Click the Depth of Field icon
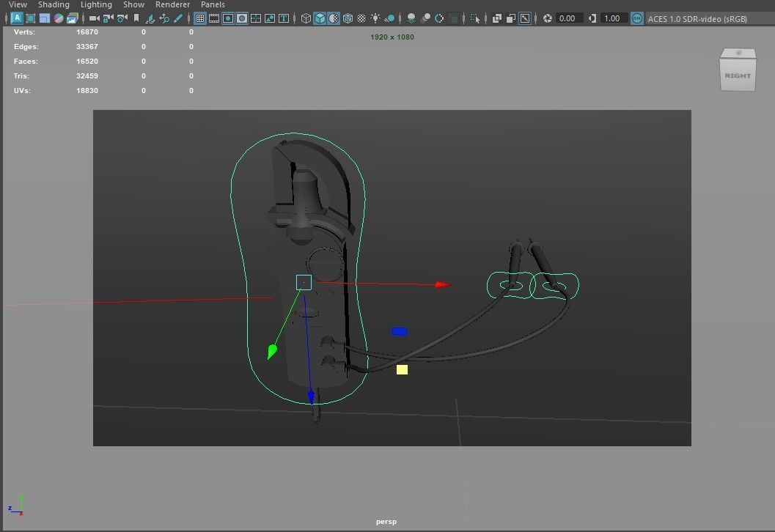The width and height of the screenshot is (775, 532). (x=453, y=18)
